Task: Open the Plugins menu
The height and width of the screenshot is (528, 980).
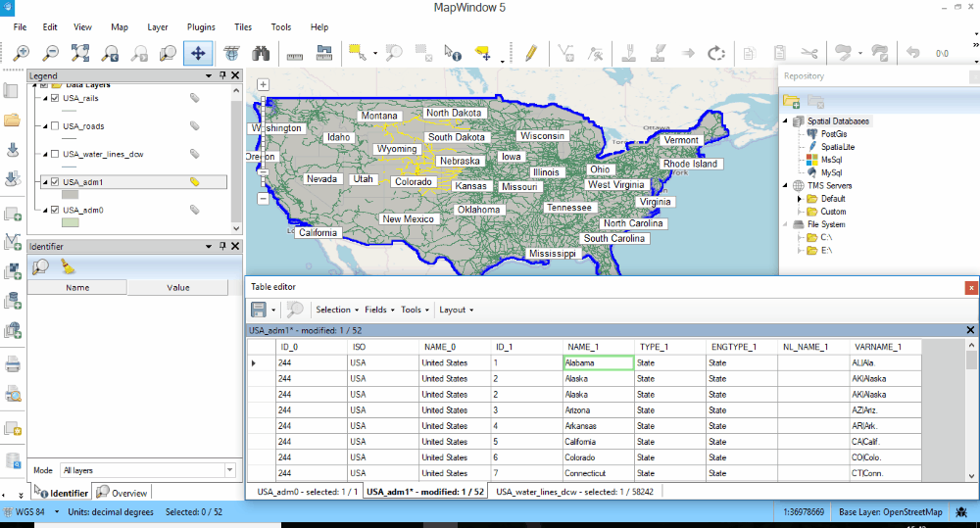Action: pos(201,26)
